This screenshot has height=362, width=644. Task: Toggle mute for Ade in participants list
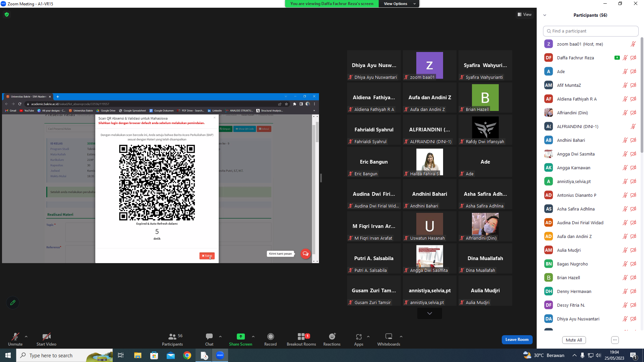(625, 71)
